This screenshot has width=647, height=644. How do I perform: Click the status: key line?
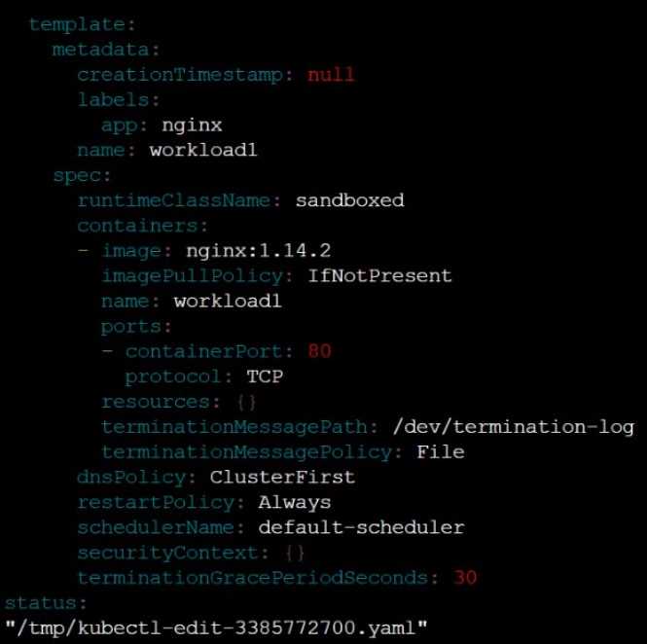click(x=46, y=603)
